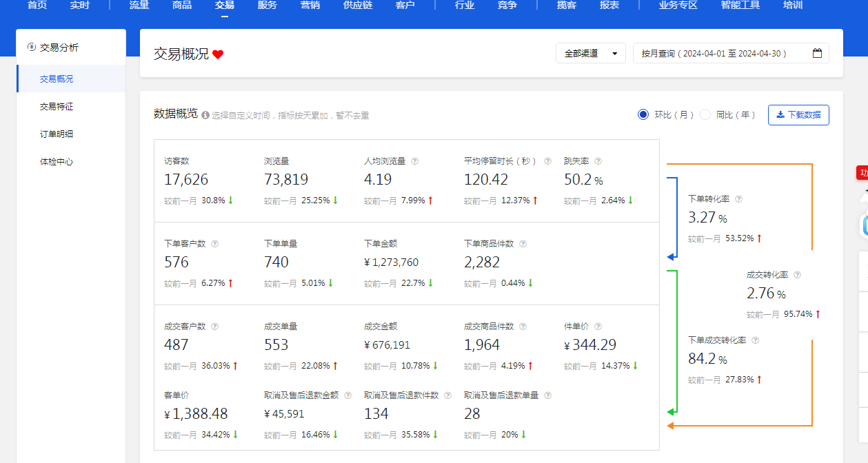Open the 全部渠道 channel dropdown
The height and width of the screenshot is (463, 868).
[x=591, y=53]
